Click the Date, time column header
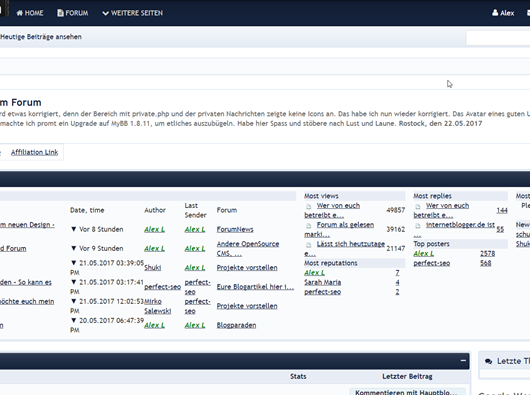Image resolution: width=530 pixels, height=395 pixels. [87, 210]
